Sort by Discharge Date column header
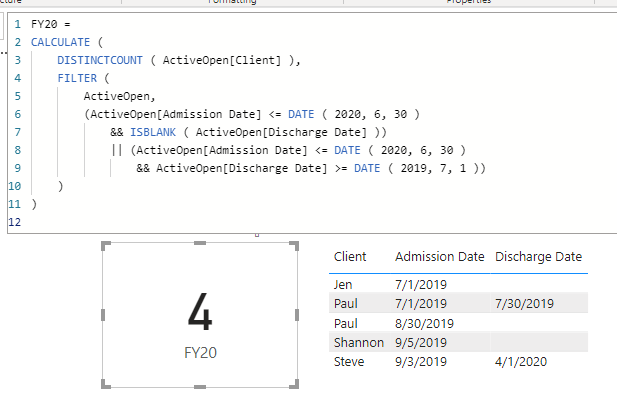 [538, 257]
